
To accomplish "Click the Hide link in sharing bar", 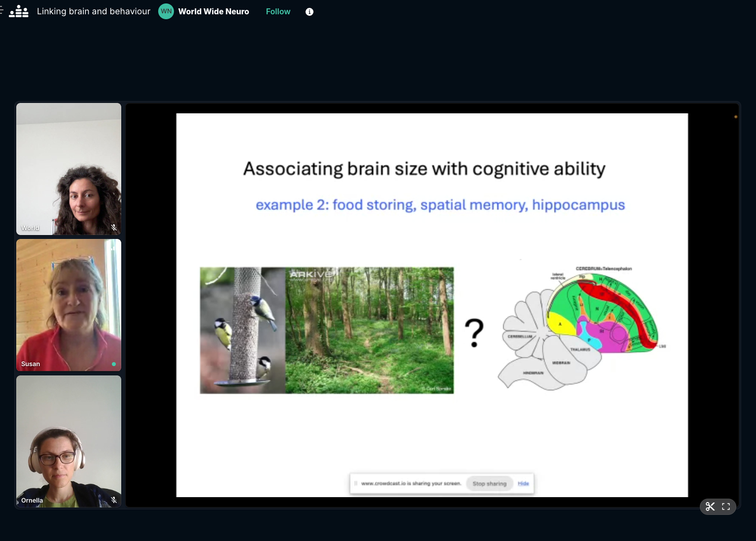I will click(523, 483).
